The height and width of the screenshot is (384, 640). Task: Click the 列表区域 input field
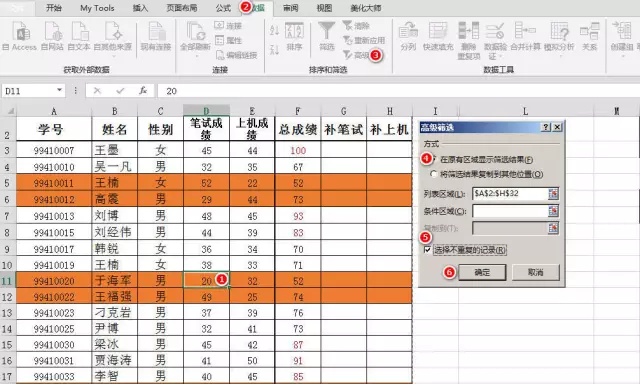[510, 194]
